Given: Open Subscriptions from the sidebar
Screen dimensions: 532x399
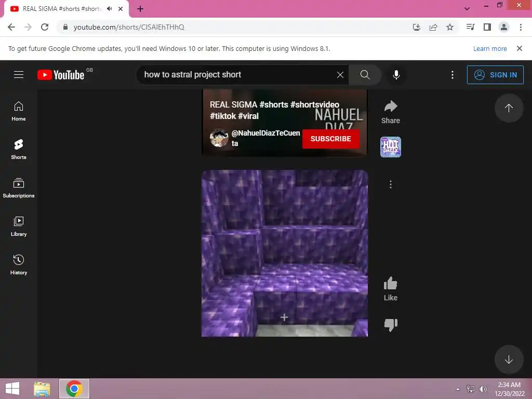Looking at the screenshot, I should coord(19,188).
